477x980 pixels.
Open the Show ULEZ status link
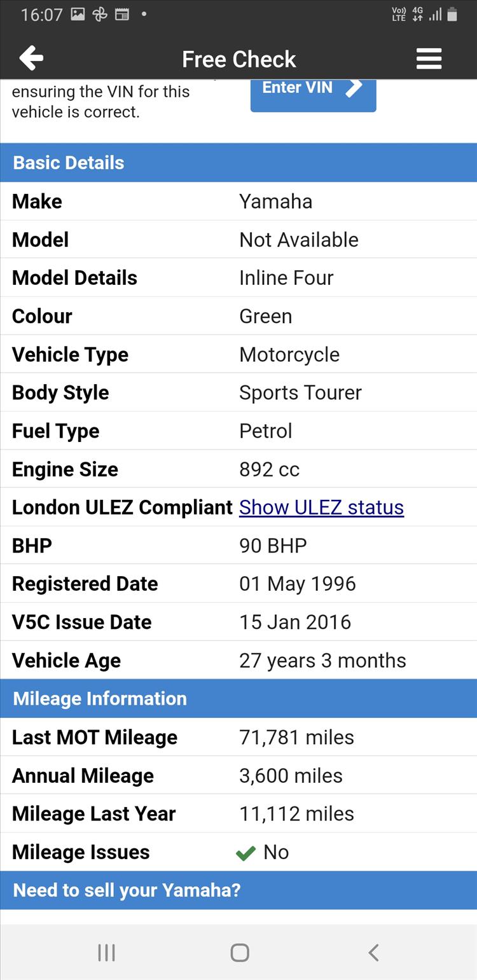(321, 507)
